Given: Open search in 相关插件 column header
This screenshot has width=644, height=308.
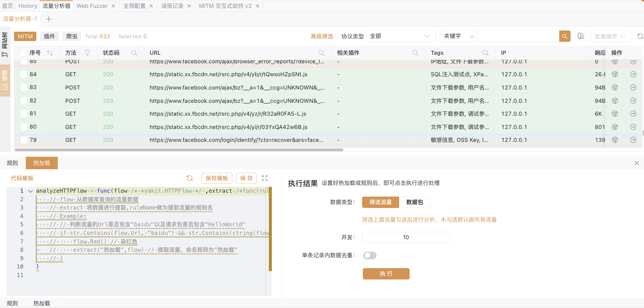Looking at the screenshot, I should [x=415, y=53].
